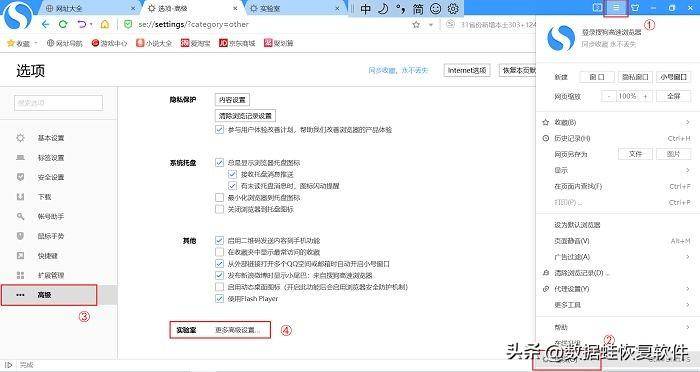The height and width of the screenshot is (372, 700).
Task: Click the Sogou logo in top-left corner
Action: [x=18, y=15]
